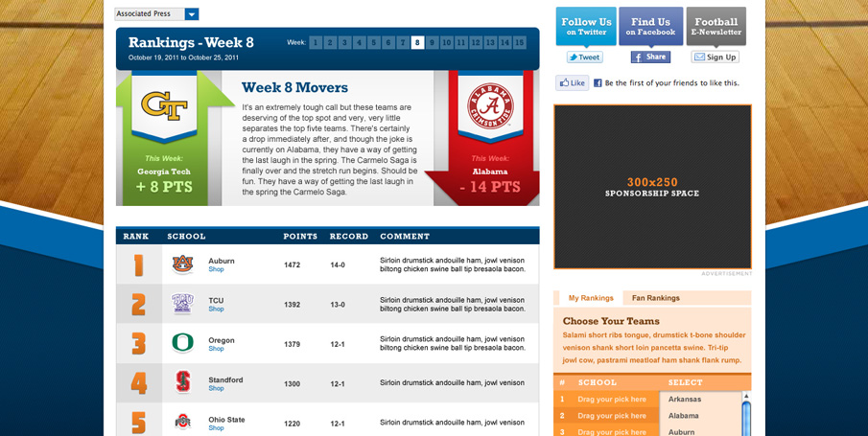
Task: Click the Football E-Newsletter button
Action: 716,26
